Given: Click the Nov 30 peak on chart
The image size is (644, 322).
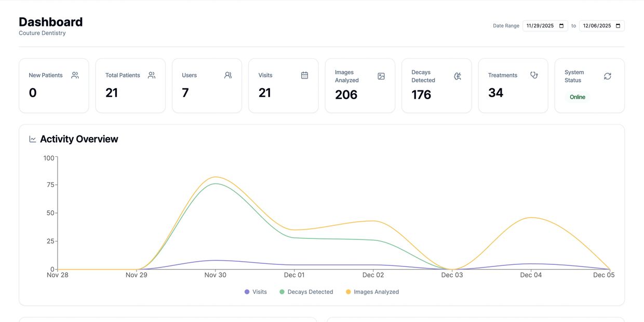Looking at the screenshot, I should (x=216, y=177).
